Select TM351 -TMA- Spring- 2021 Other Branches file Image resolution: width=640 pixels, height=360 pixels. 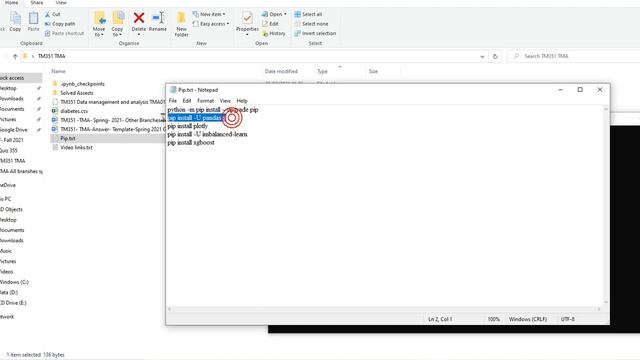click(113, 120)
